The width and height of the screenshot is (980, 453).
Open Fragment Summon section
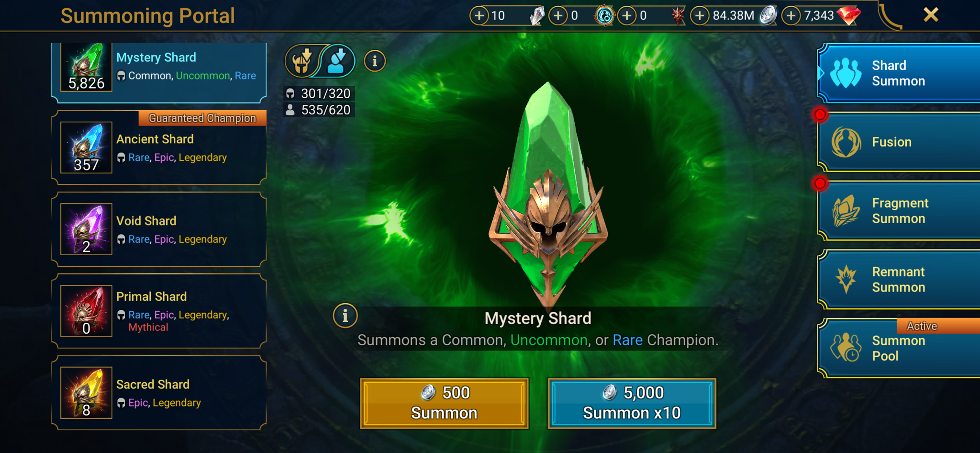pos(899,211)
